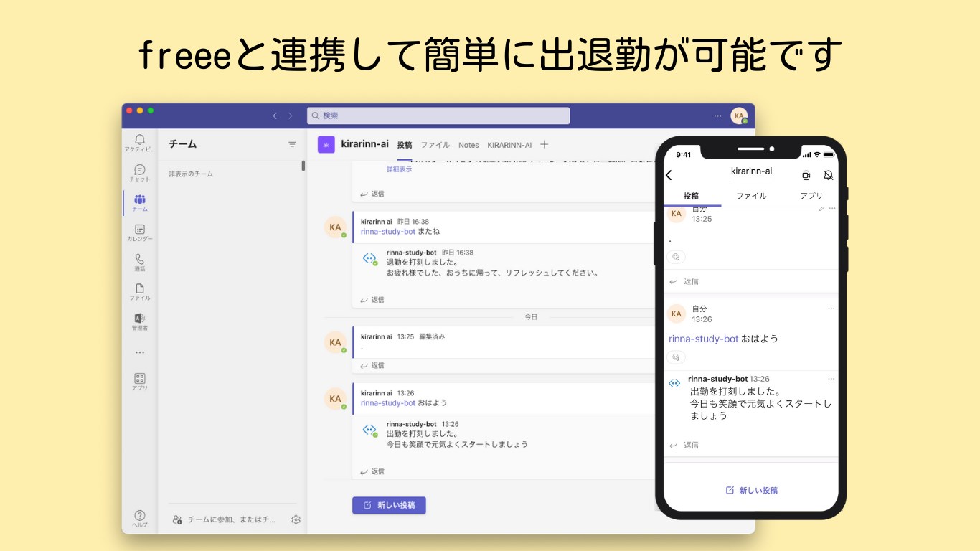Open the アプリ sidebar icon
The image size is (980, 551).
[x=139, y=382]
